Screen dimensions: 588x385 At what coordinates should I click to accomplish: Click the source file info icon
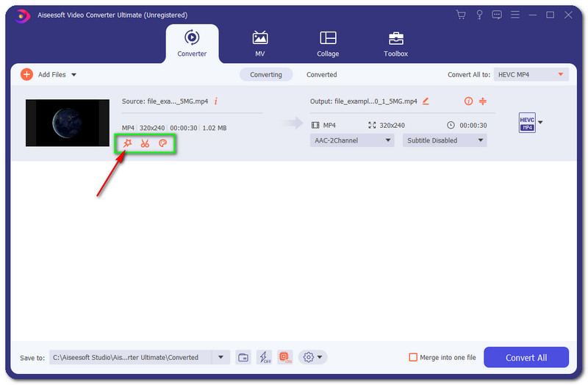[x=216, y=101]
